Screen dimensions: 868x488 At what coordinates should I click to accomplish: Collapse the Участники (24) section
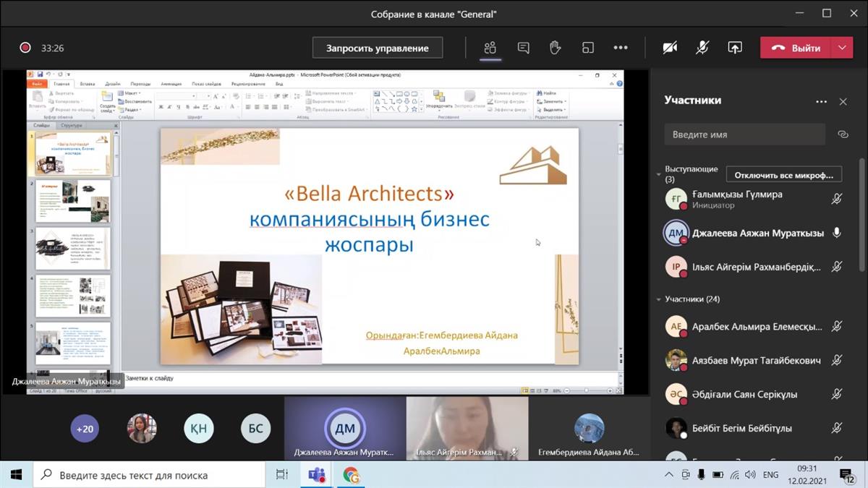coord(659,299)
